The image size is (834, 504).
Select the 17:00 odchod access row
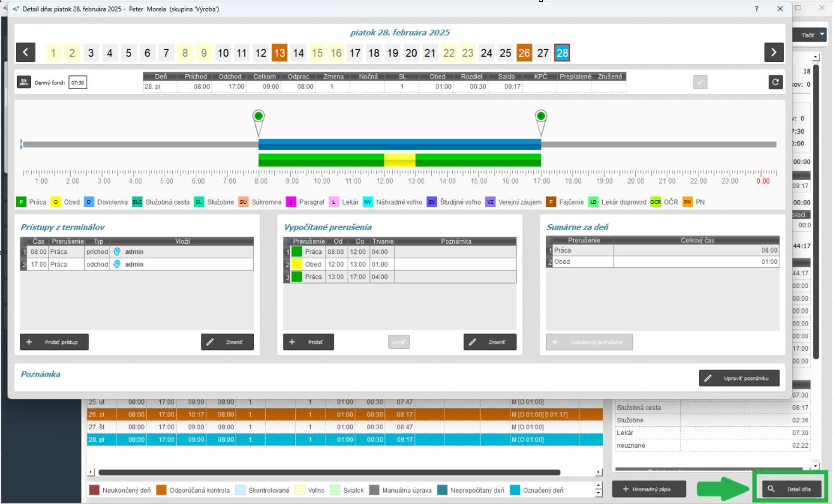click(x=137, y=265)
